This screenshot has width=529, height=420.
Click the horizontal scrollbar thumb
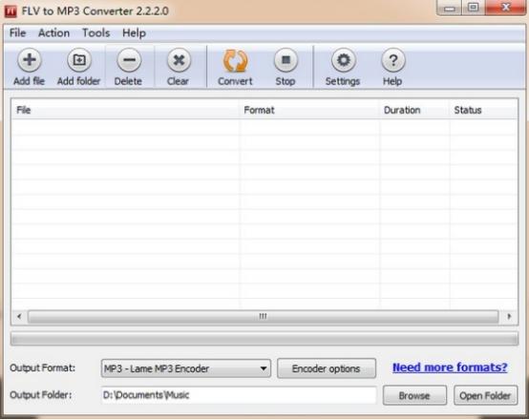(x=264, y=317)
